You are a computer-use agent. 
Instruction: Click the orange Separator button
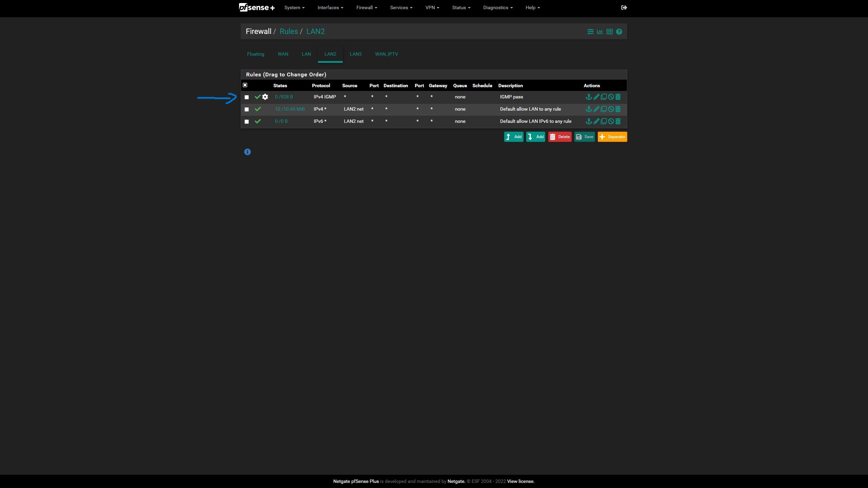click(612, 137)
